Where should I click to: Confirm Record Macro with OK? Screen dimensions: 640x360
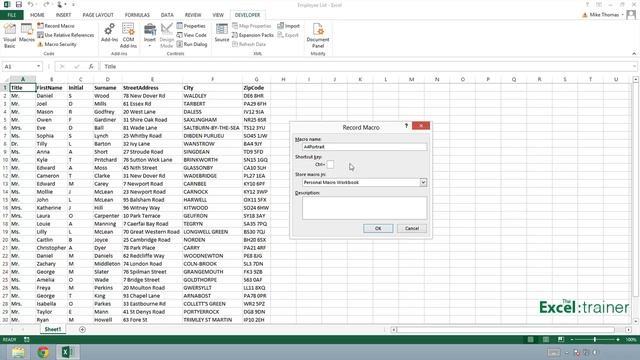(378, 228)
